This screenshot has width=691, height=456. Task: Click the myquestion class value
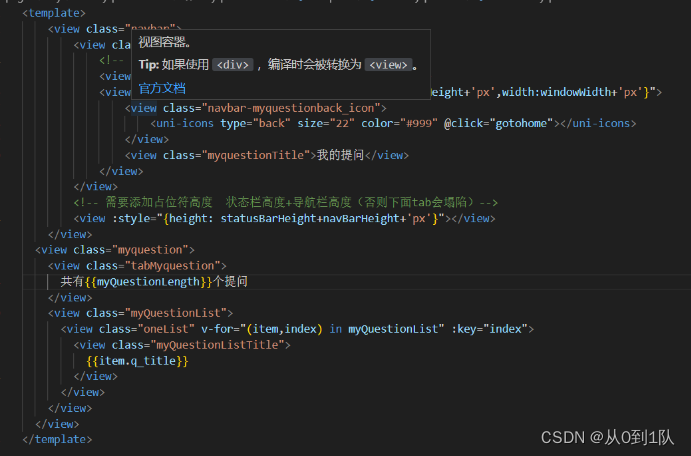150,250
